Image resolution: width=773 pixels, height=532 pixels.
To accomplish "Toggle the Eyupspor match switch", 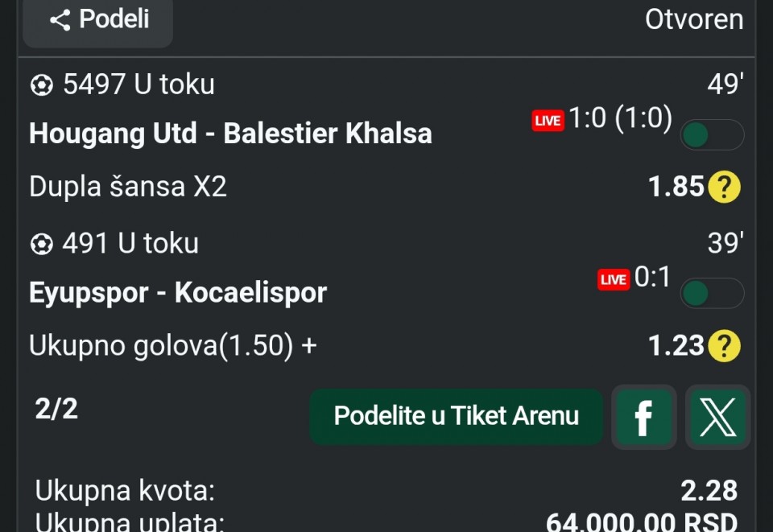I will coord(711,294).
